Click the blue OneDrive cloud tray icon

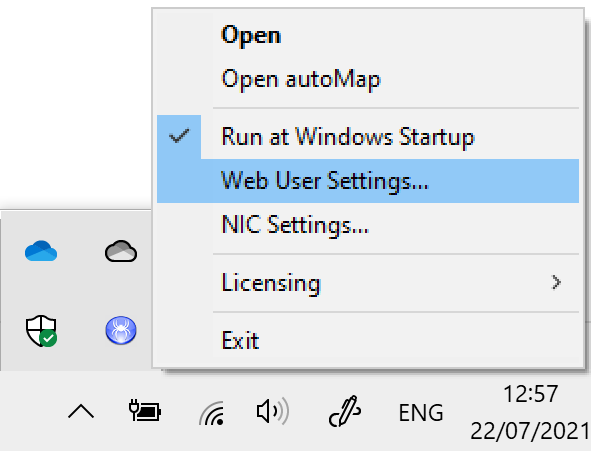[41, 251]
